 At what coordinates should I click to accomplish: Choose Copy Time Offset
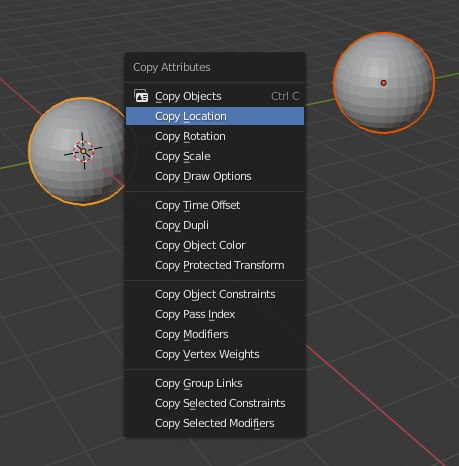point(215,205)
